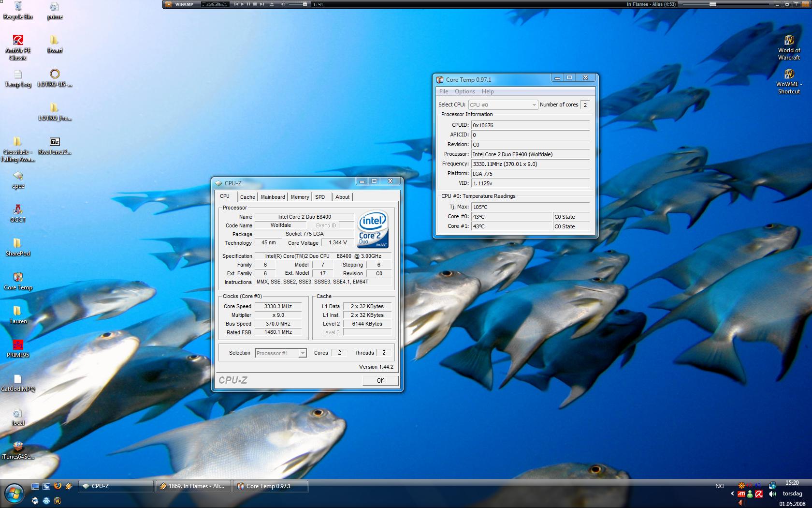Switch to Core Temp 0.97.1 taskbar button

271,486
